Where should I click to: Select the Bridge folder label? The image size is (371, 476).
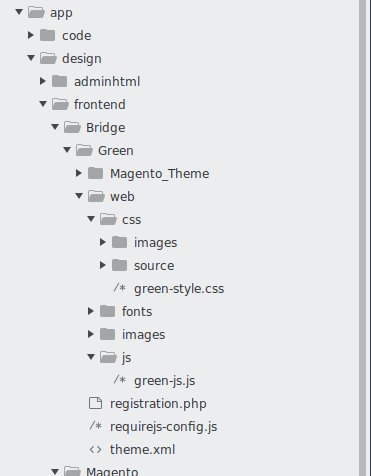(x=106, y=128)
